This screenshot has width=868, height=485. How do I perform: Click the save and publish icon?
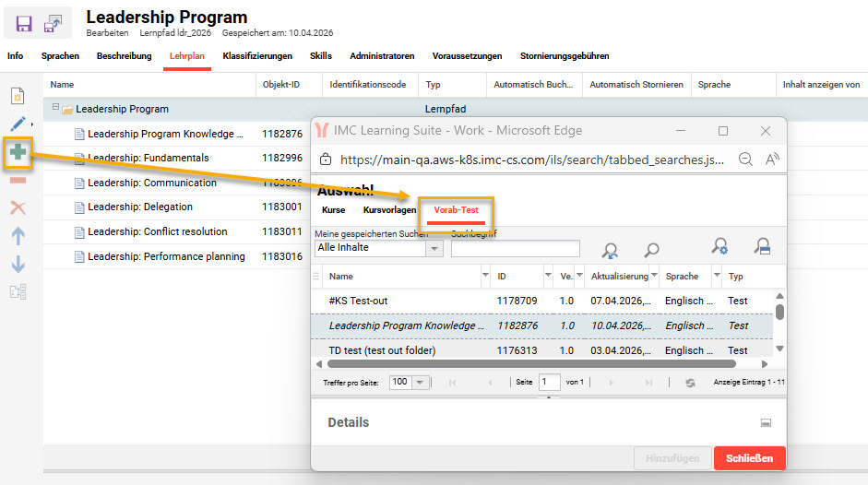[56, 22]
